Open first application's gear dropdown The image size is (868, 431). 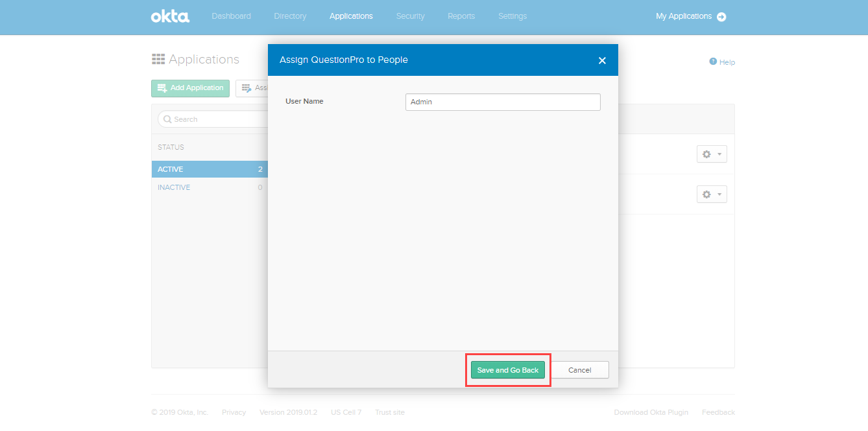pos(712,154)
